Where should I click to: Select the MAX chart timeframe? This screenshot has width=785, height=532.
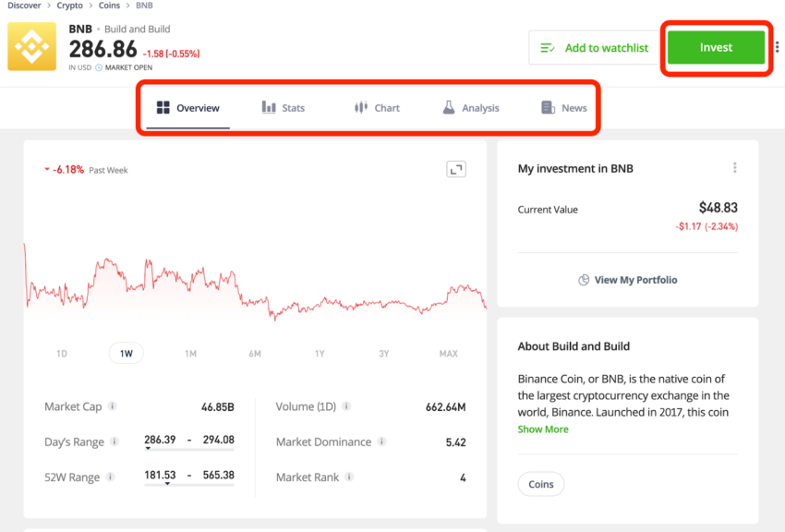tap(448, 354)
